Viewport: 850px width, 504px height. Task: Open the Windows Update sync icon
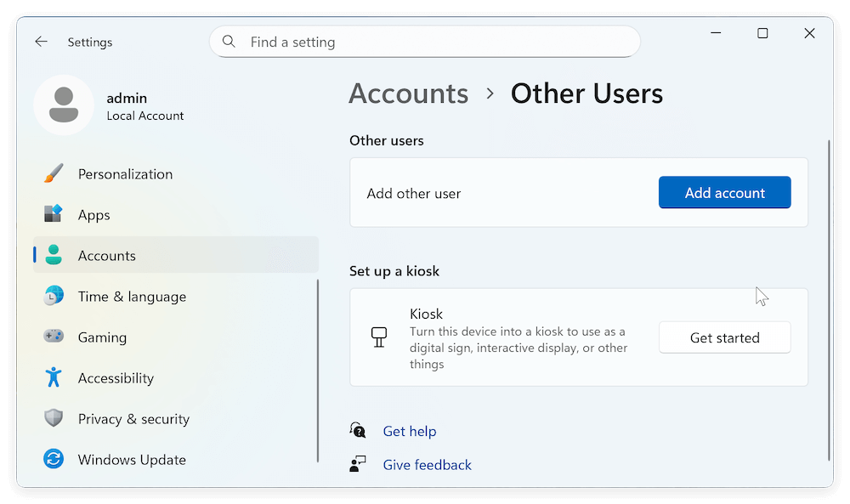click(x=54, y=460)
